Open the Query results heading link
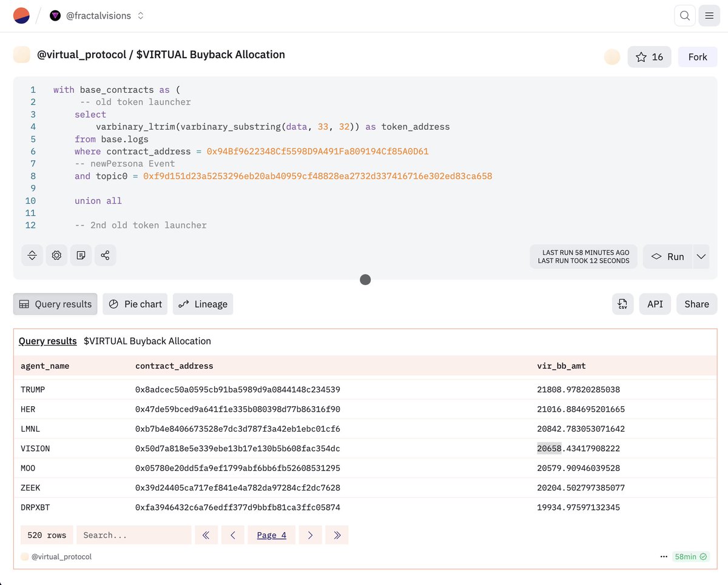The height and width of the screenshot is (585, 728). 48,341
